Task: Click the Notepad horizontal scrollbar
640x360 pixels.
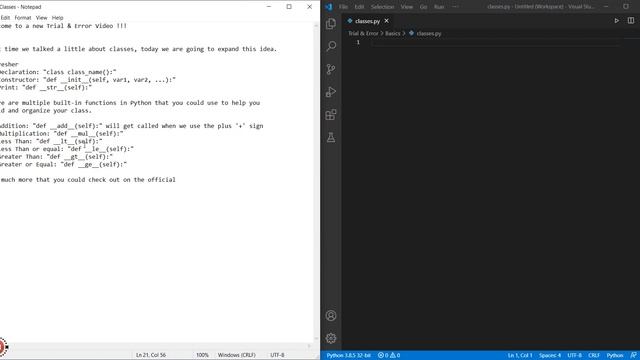Action: pyautogui.click(x=156, y=346)
